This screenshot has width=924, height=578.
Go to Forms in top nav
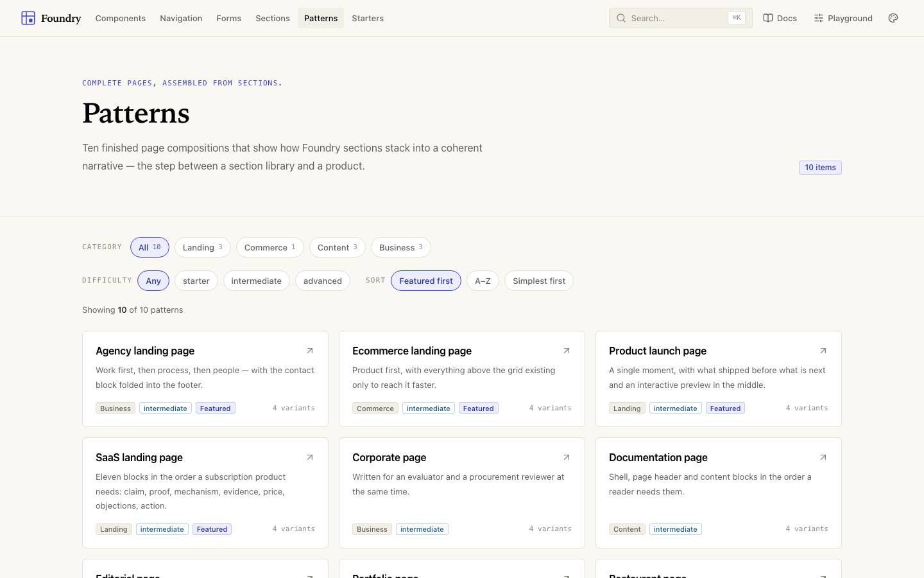point(228,18)
